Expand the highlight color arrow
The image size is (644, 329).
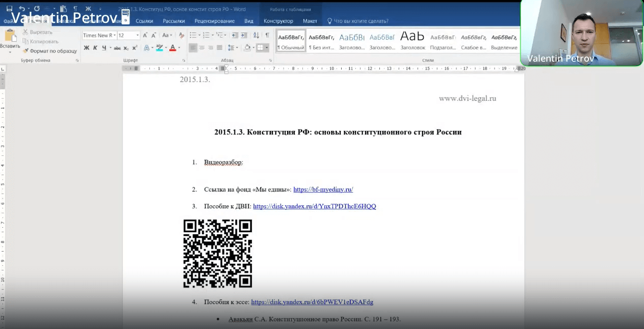(x=165, y=48)
